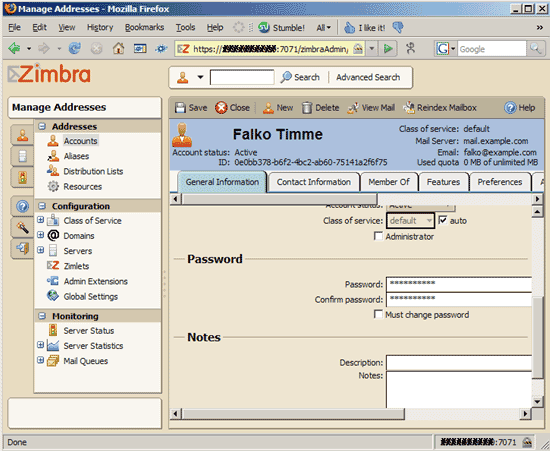Open Help via question mark icon
The width and height of the screenshot is (550, 451).
point(510,108)
